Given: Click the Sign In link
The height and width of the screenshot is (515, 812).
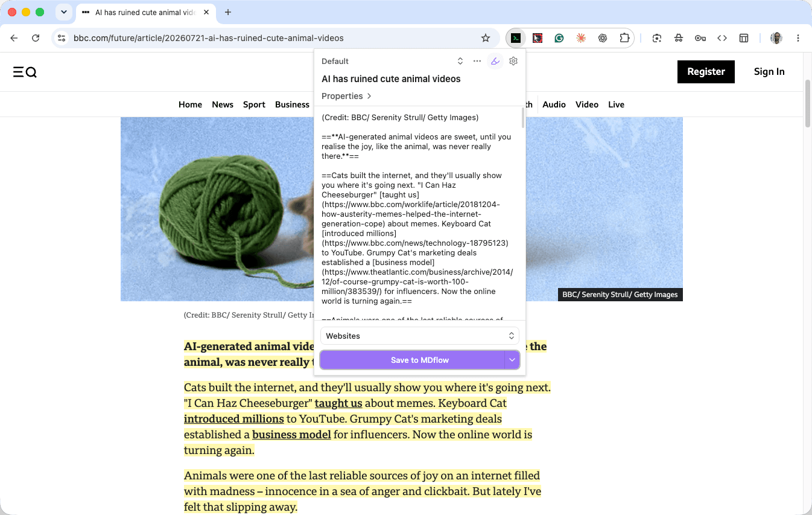Looking at the screenshot, I should click(x=769, y=72).
